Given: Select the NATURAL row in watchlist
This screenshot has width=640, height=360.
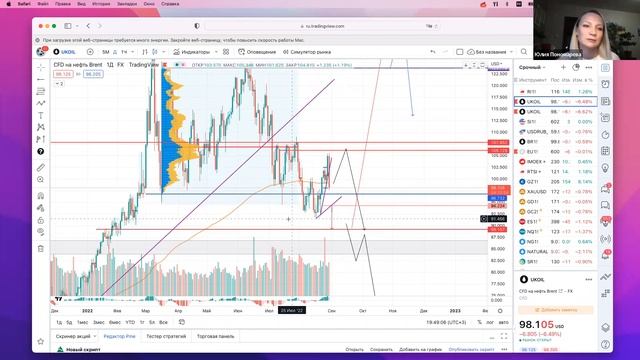Looking at the screenshot, I should pyautogui.click(x=556, y=251).
